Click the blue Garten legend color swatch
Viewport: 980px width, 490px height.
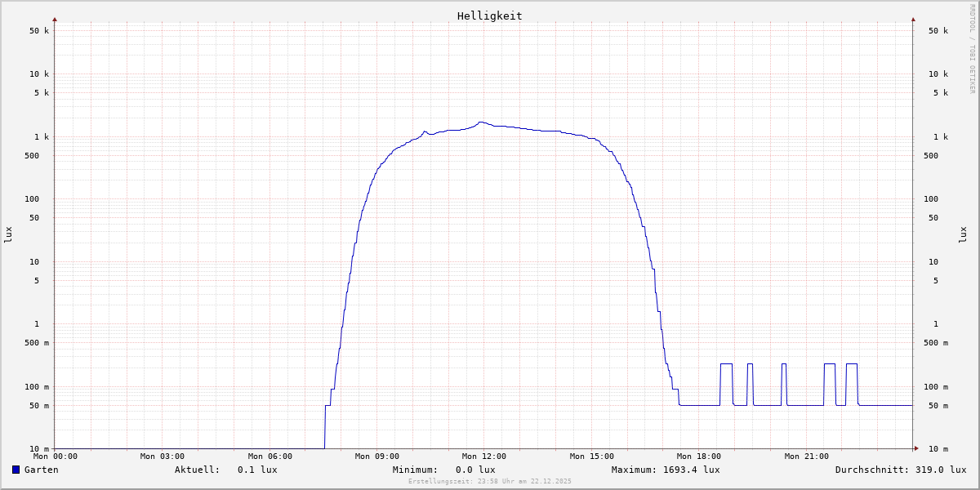tap(16, 470)
